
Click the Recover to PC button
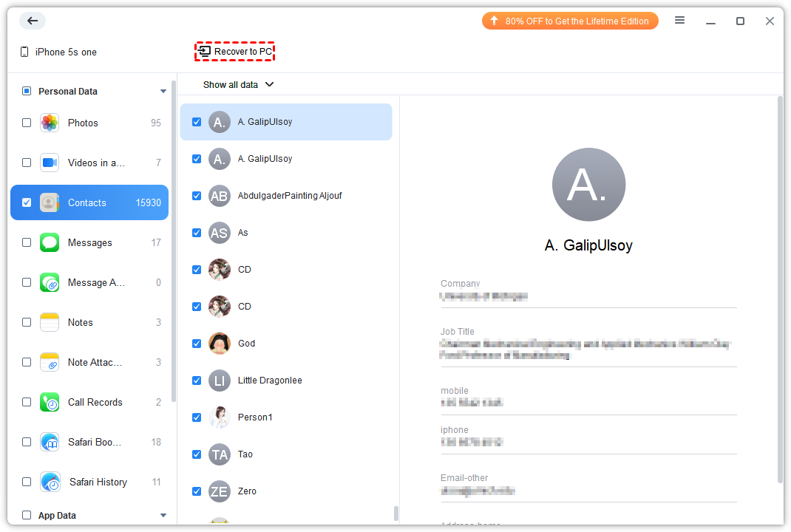[235, 52]
